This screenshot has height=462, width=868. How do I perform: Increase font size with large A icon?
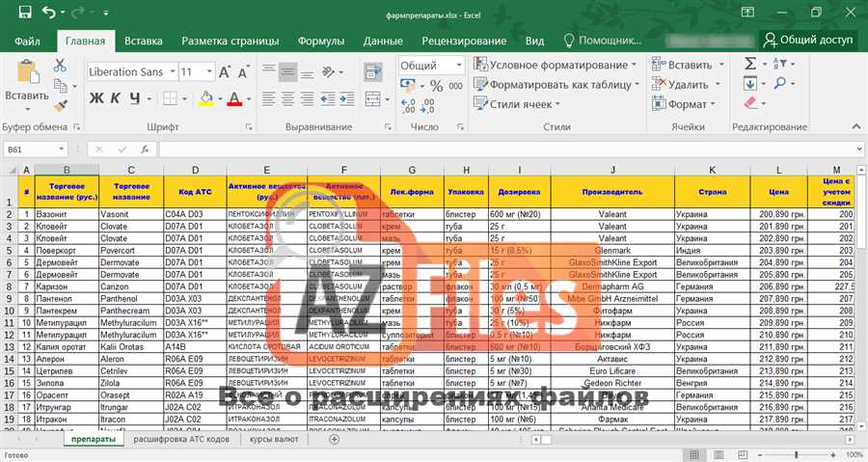pos(224,72)
